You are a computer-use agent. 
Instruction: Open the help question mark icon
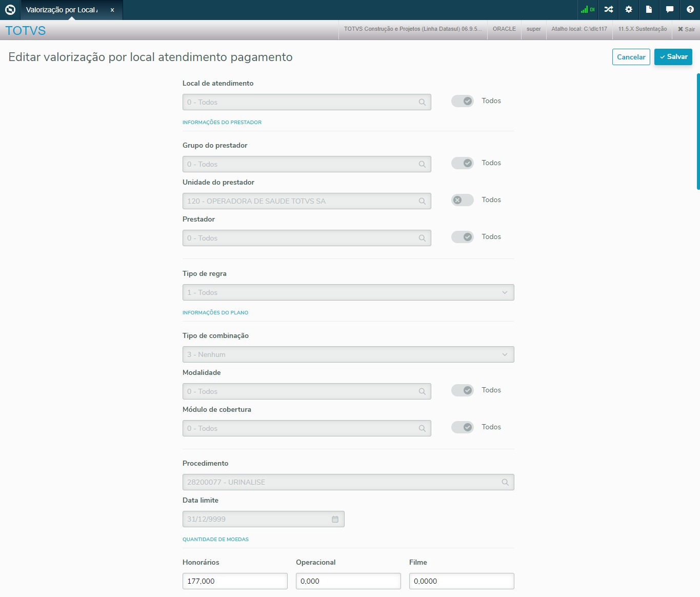click(x=690, y=10)
